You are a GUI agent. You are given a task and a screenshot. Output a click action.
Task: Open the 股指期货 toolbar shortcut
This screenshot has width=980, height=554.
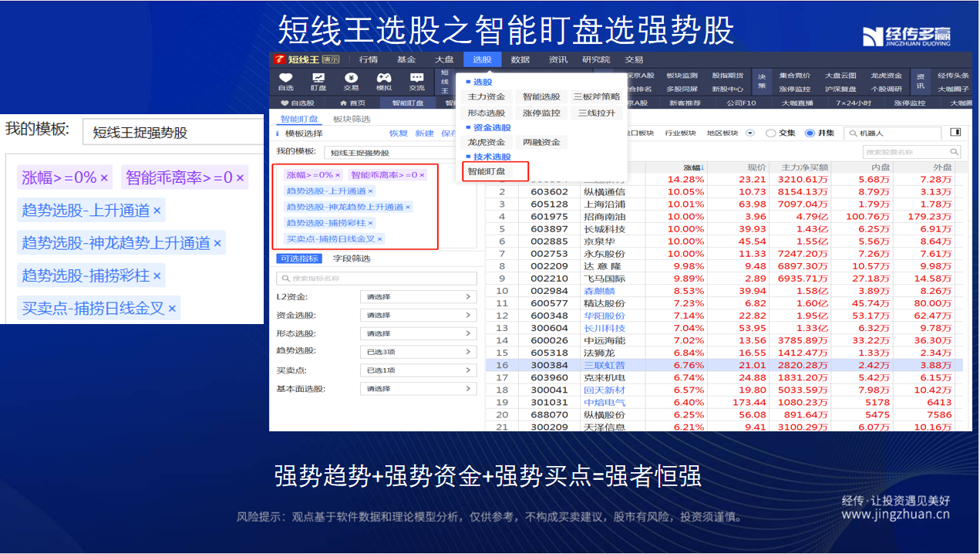728,76
